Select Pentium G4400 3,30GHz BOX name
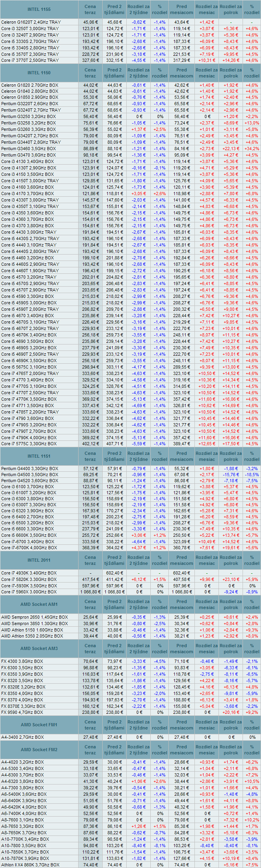 pos(30,469)
